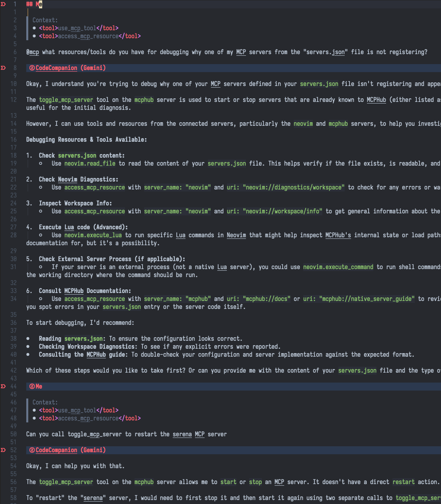Click the gutter sign beside the top '## Me' line
Image resolution: width=441 pixels, height=504 pixels.
3,4
